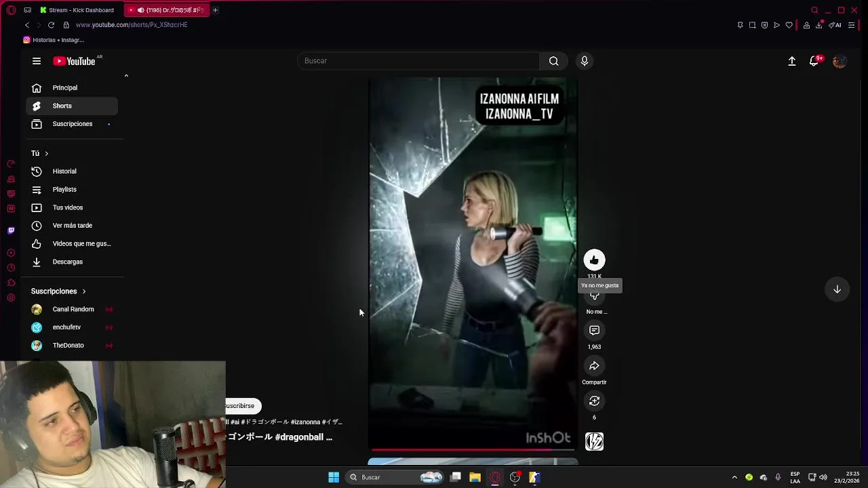Open the ESP LAA language switcher
The width and height of the screenshot is (868, 488).
pos(795,477)
